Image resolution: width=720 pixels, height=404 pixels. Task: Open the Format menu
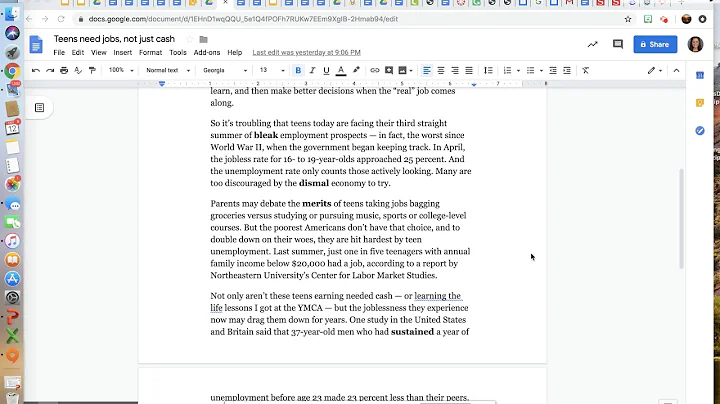coord(151,52)
